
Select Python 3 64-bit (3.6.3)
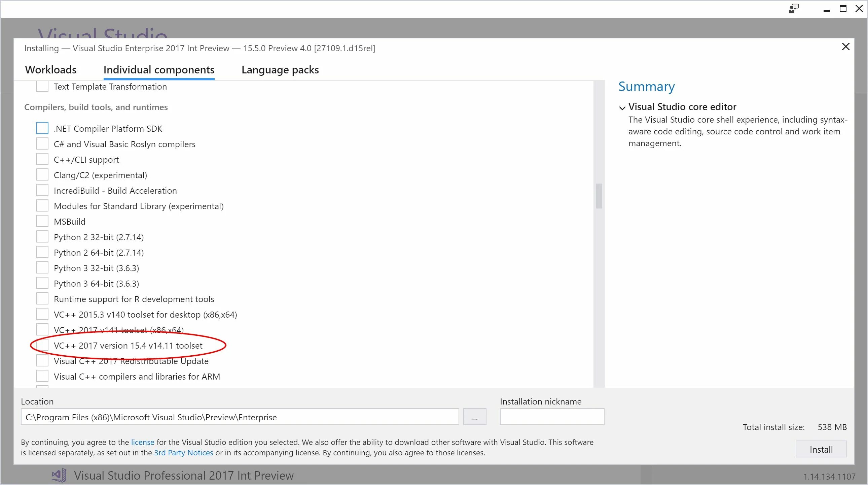coord(42,283)
